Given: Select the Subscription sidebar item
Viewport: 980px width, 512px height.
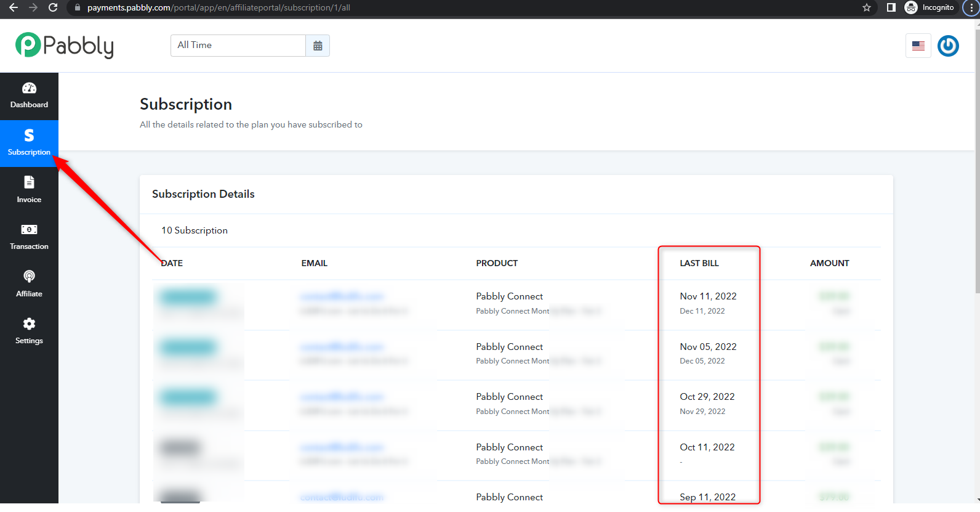Looking at the screenshot, I should (x=29, y=144).
